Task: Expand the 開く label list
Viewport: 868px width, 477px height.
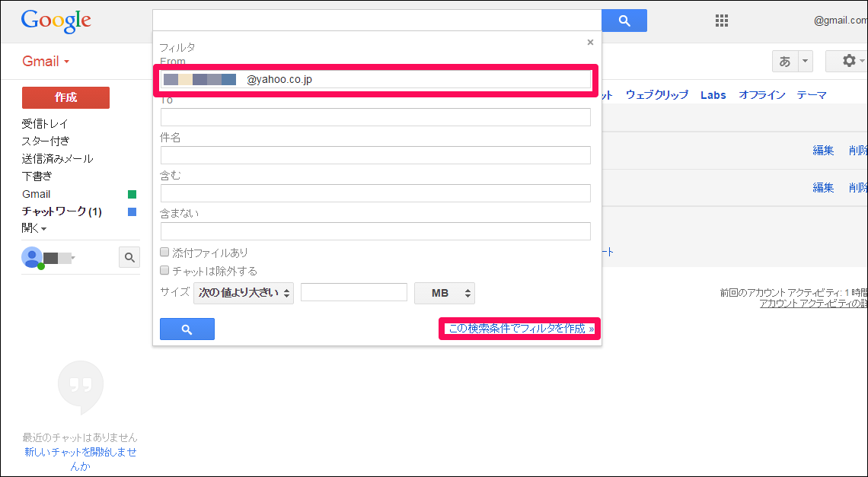Action: 34,228
